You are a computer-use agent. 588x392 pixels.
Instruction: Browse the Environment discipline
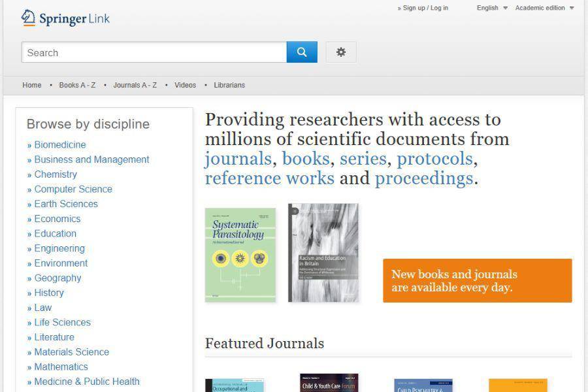pyautogui.click(x=61, y=263)
